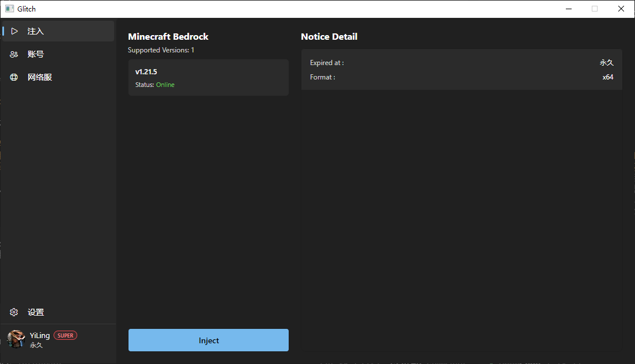Click the 'Notice Detail' heading
635x364 pixels.
tap(329, 36)
